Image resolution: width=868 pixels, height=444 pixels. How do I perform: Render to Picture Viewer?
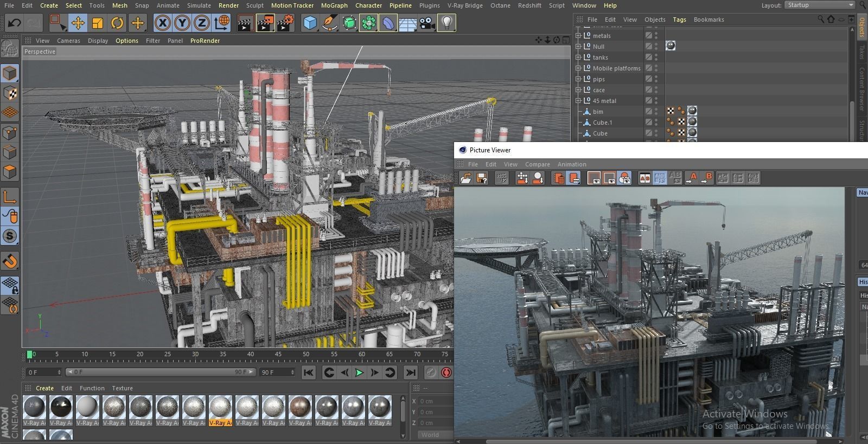pos(265,23)
